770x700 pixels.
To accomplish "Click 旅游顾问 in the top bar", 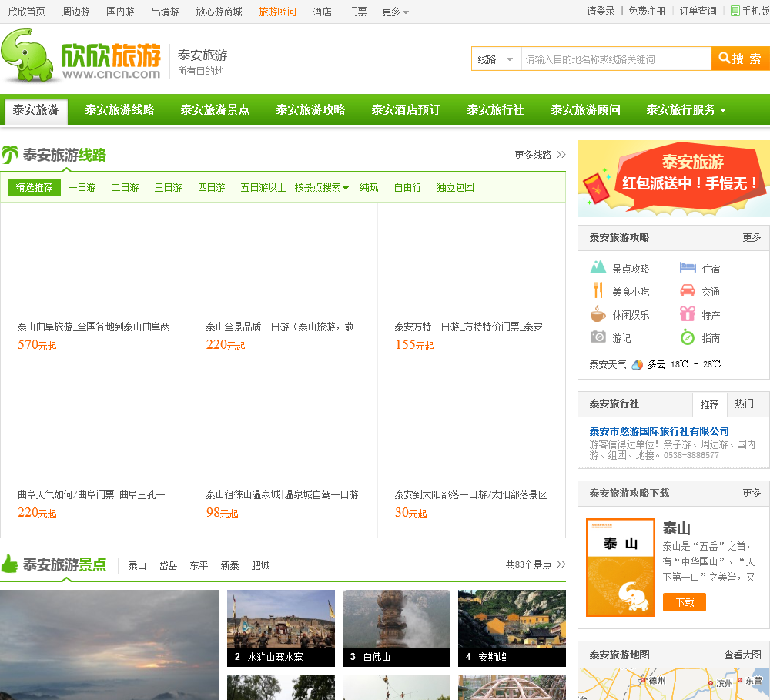I will point(277,12).
